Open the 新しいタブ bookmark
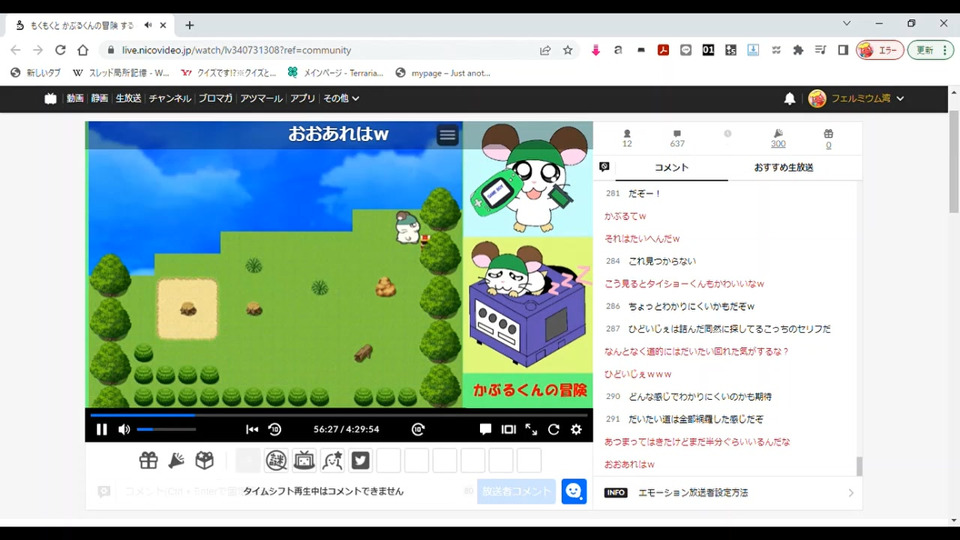The height and width of the screenshot is (540, 960). pos(36,73)
